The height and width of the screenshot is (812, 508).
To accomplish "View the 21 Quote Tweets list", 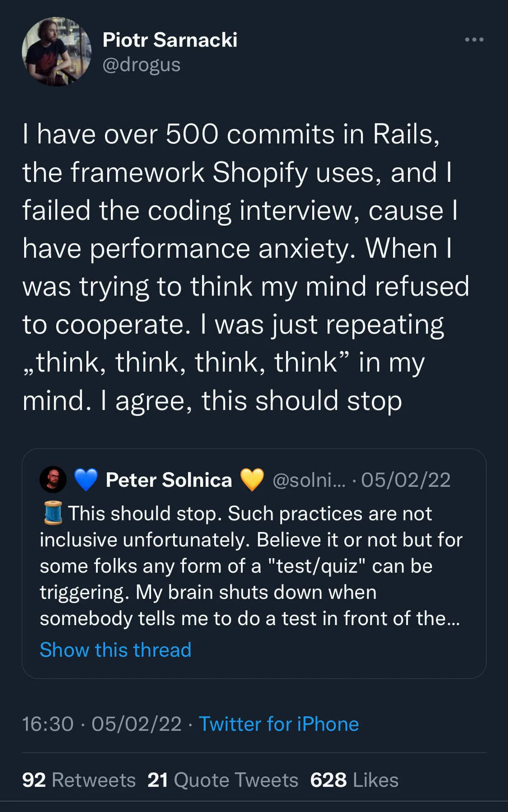I will coord(223,780).
